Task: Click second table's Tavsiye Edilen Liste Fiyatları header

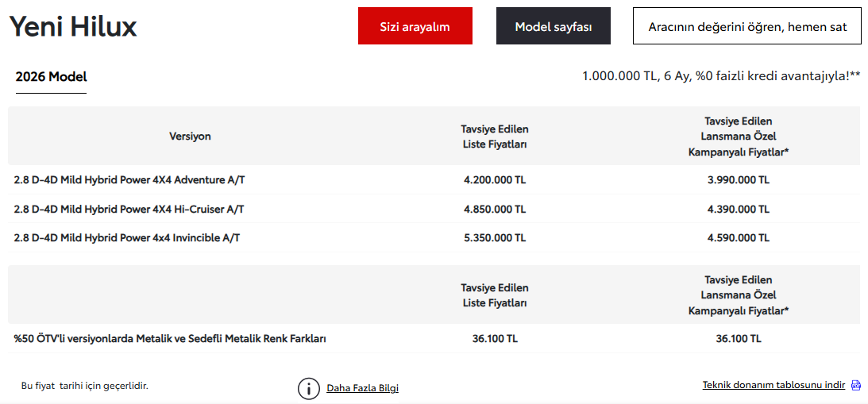Action: pyautogui.click(x=495, y=295)
